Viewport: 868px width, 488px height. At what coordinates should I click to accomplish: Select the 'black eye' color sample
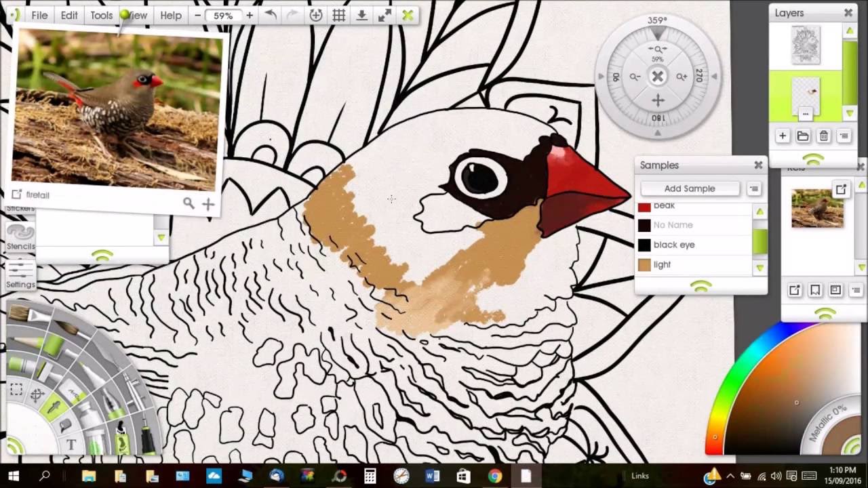[x=695, y=245]
